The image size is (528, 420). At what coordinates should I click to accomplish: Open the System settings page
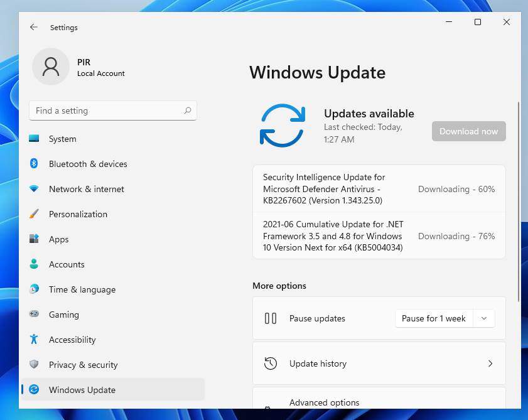pos(113,139)
